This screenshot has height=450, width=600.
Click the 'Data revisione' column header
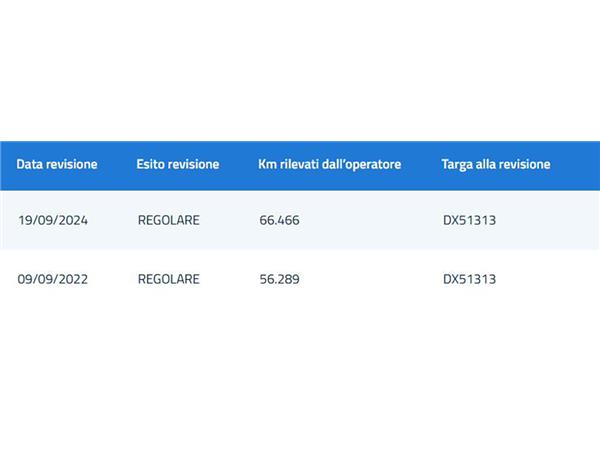pos(57,164)
